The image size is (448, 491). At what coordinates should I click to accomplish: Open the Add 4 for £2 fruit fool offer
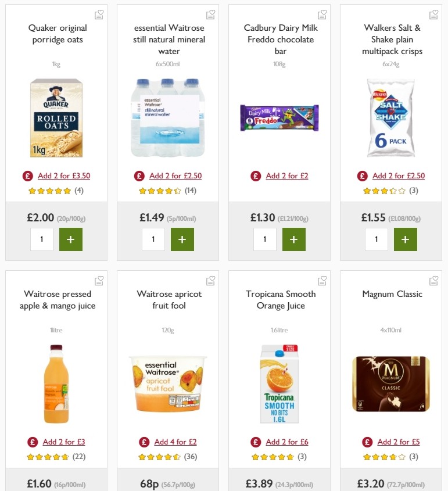pos(174,442)
